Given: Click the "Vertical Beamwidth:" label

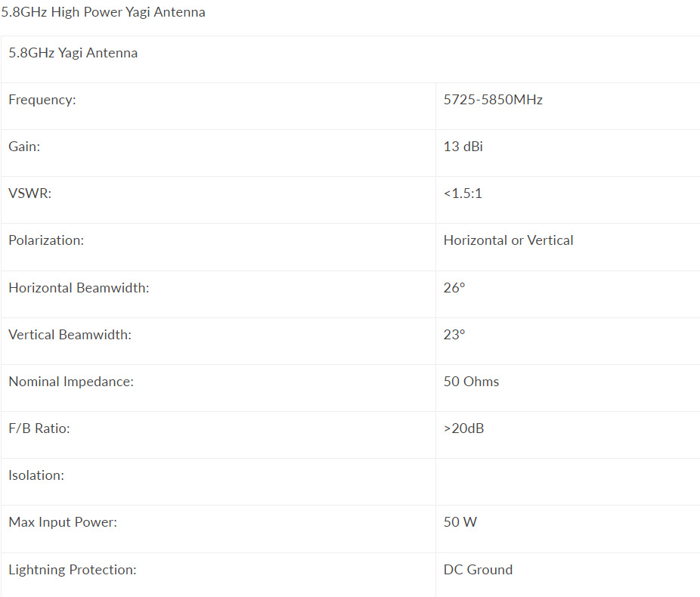Looking at the screenshot, I should [x=70, y=335].
